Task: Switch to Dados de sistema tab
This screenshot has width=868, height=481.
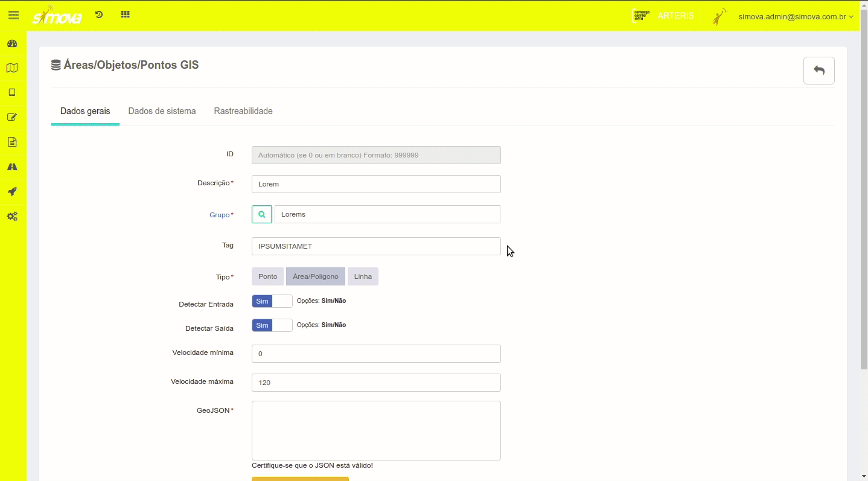Action: [x=162, y=111]
